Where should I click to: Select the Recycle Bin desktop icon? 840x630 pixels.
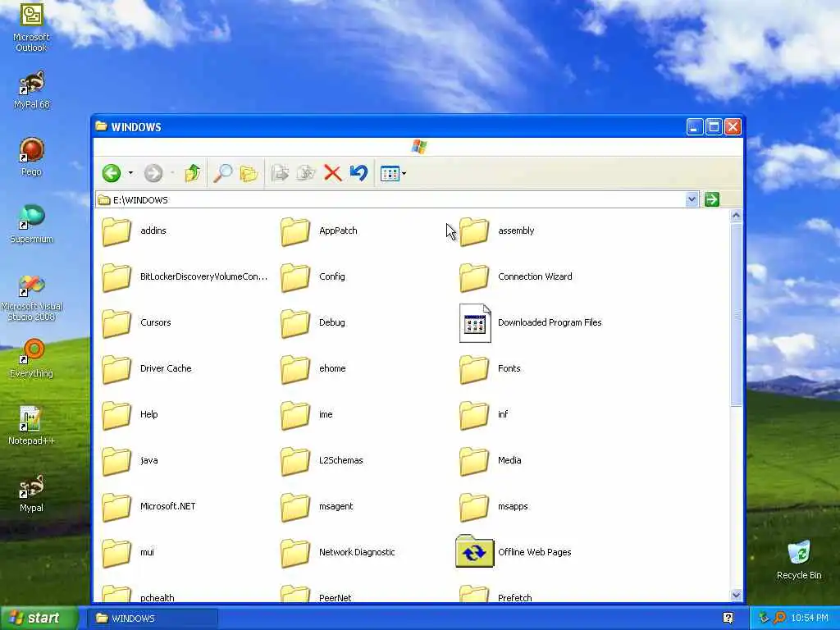click(x=799, y=560)
